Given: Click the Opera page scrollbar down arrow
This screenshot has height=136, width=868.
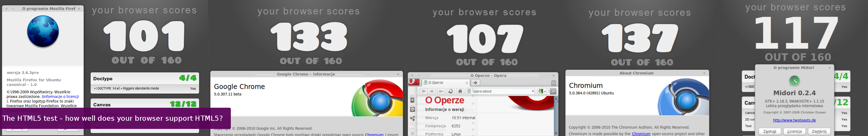Looking at the screenshot, I should (x=556, y=134).
